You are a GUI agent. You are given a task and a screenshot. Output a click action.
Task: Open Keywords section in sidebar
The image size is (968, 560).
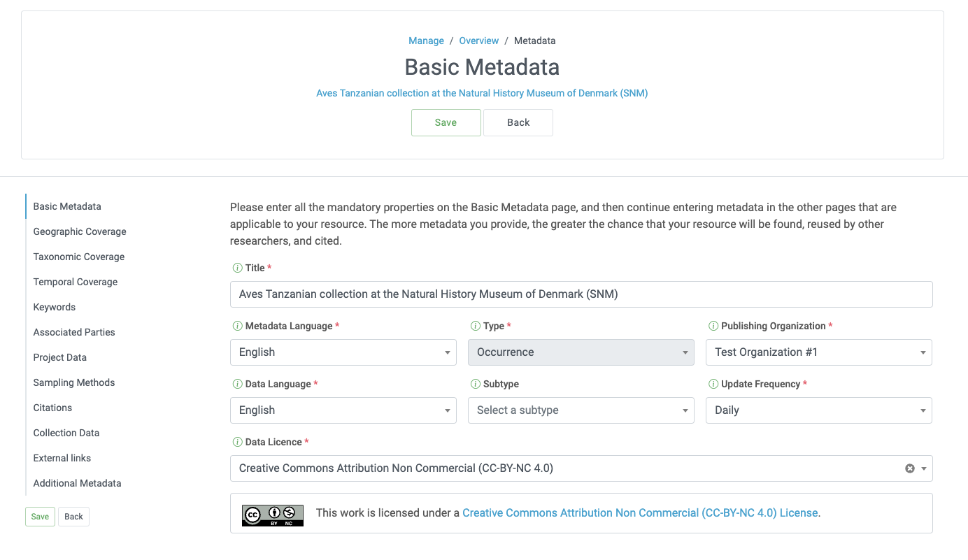coord(55,307)
